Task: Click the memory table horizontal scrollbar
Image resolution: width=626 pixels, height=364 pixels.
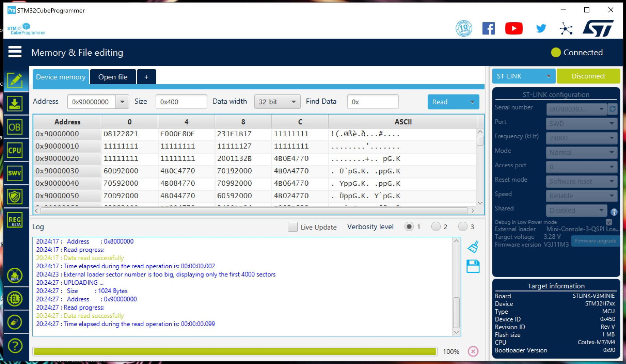Action: [254, 211]
